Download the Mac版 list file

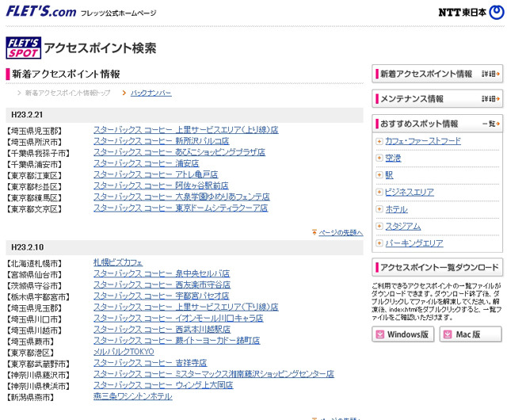point(471,334)
